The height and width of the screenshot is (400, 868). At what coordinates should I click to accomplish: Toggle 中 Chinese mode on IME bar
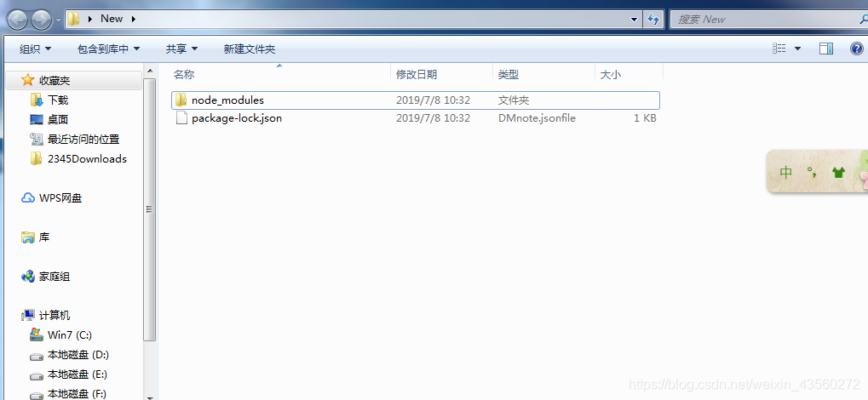point(786,172)
